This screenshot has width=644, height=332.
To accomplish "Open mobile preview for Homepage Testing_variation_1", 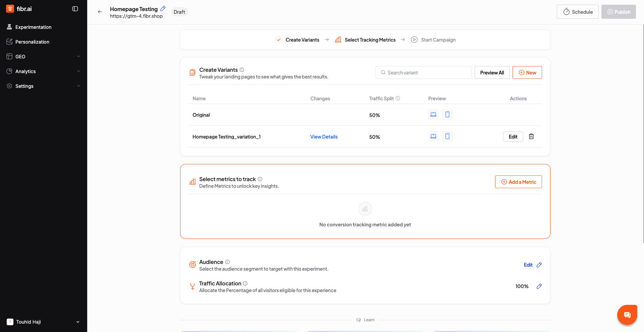I will pyautogui.click(x=447, y=136).
